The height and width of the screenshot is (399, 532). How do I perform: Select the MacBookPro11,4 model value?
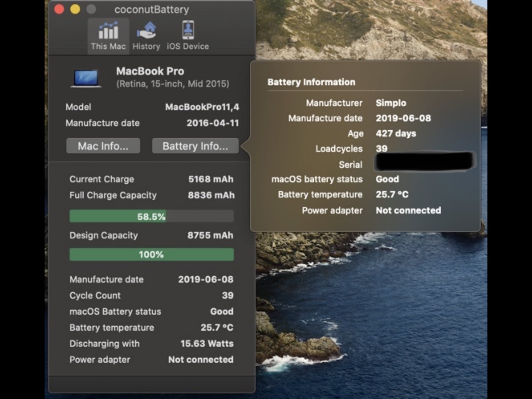click(202, 107)
